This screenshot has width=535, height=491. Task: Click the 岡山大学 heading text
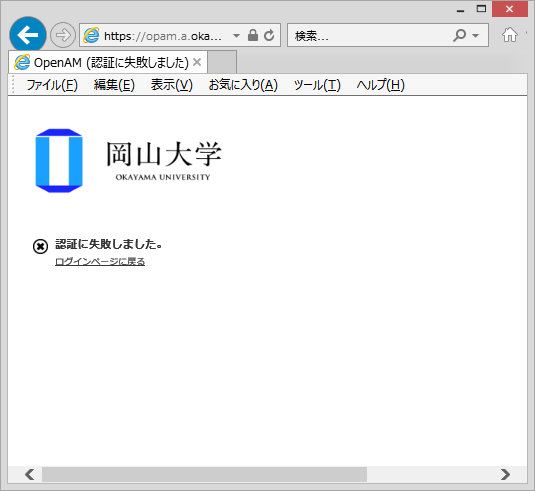pyautogui.click(x=164, y=154)
